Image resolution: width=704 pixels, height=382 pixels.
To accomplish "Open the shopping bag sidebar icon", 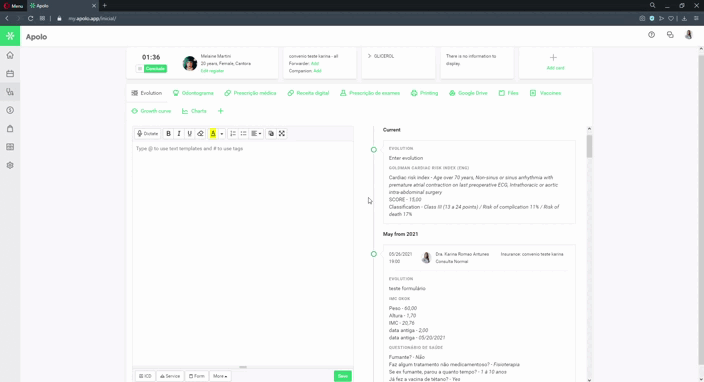I will tap(10, 129).
